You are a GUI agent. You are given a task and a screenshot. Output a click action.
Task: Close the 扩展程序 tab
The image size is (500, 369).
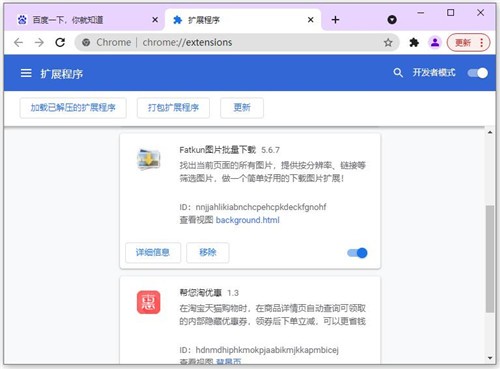[310, 20]
